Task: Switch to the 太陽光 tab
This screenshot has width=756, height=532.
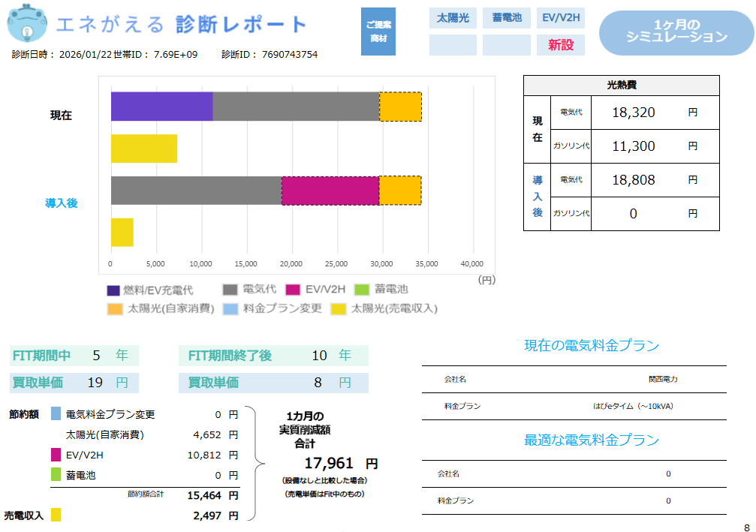Action: 452,17
